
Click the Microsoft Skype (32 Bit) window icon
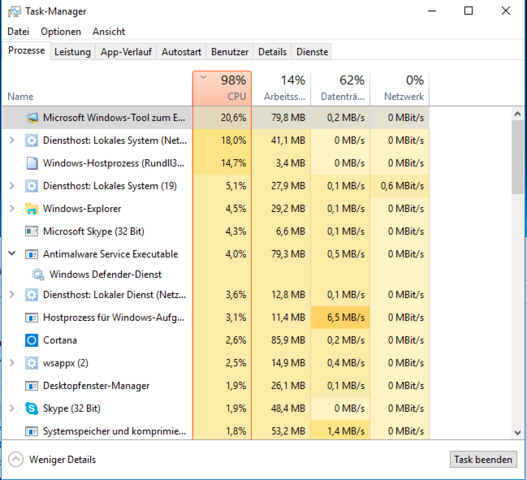(x=32, y=231)
